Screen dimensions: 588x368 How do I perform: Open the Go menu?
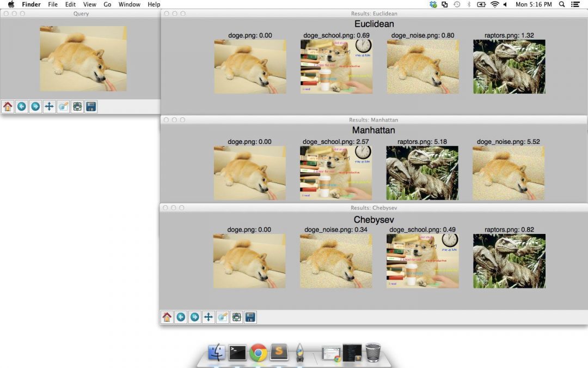(107, 4)
